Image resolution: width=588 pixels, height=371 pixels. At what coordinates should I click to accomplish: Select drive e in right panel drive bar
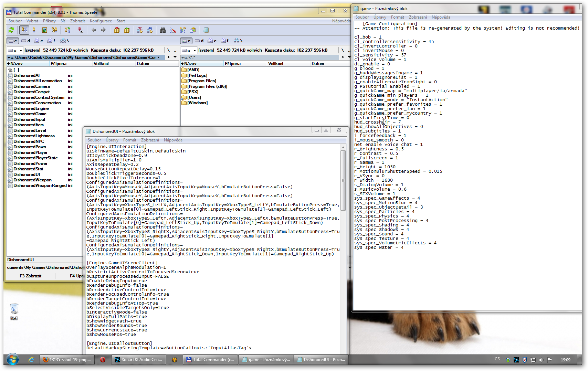click(212, 41)
